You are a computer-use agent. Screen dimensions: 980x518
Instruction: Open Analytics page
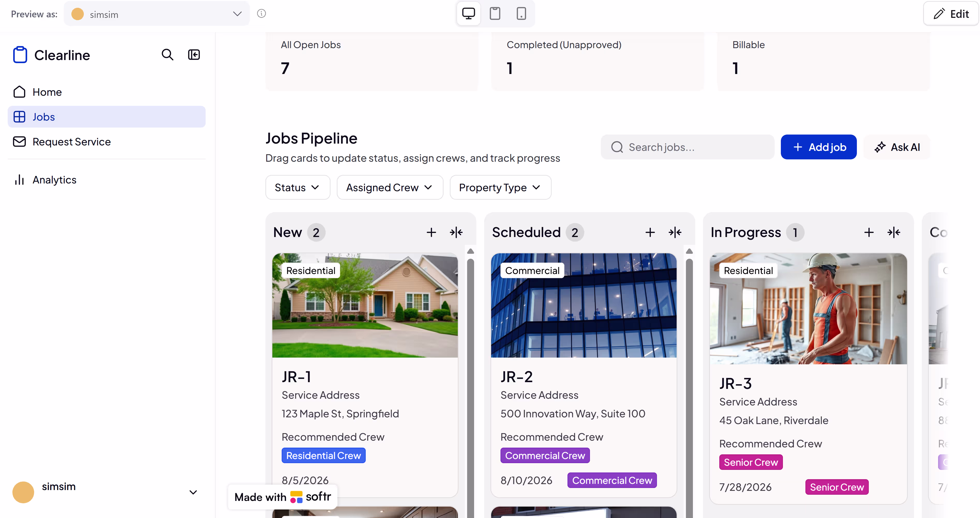click(107, 180)
